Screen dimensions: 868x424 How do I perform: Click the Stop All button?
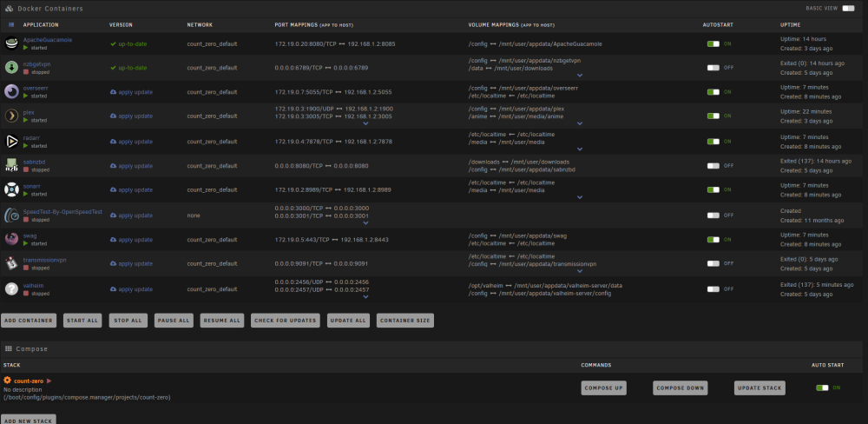[x=128, y=321]
